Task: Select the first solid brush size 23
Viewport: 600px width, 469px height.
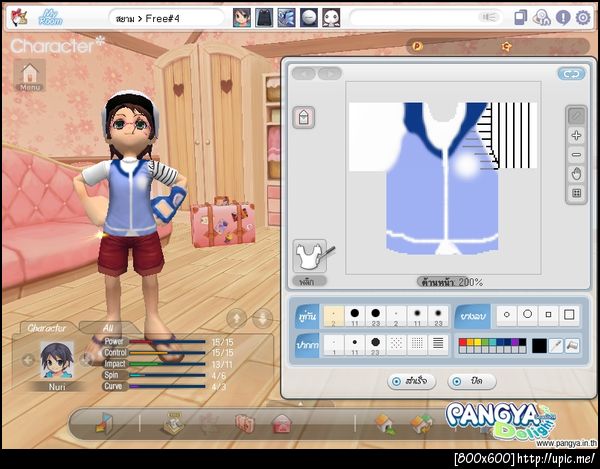Action: pyautogui.click(x=375, y=316)
